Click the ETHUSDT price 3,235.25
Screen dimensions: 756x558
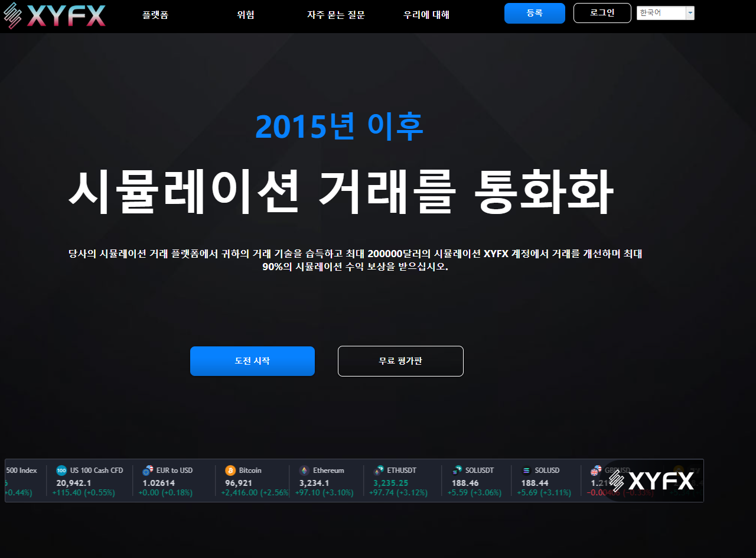(391, 483)
